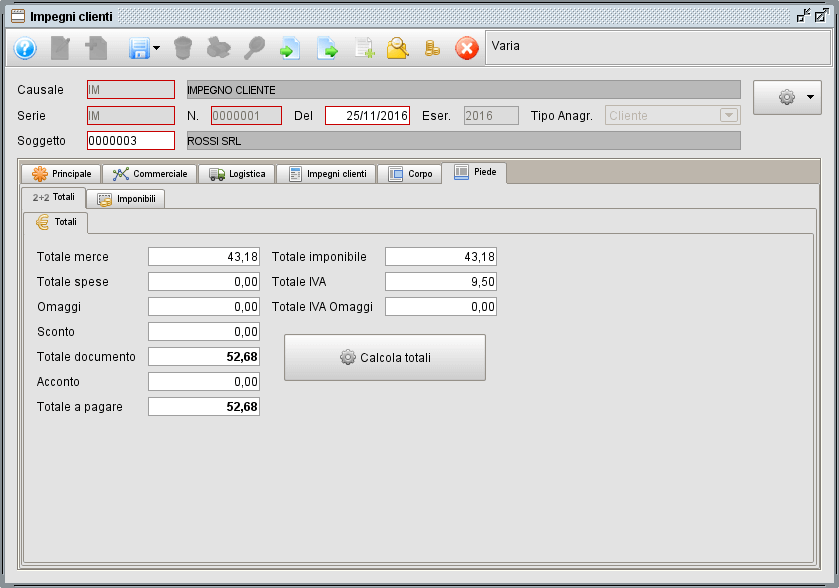Click the Soggetto code input field
This screenshot has width=839, height=588.
point(130,140)
